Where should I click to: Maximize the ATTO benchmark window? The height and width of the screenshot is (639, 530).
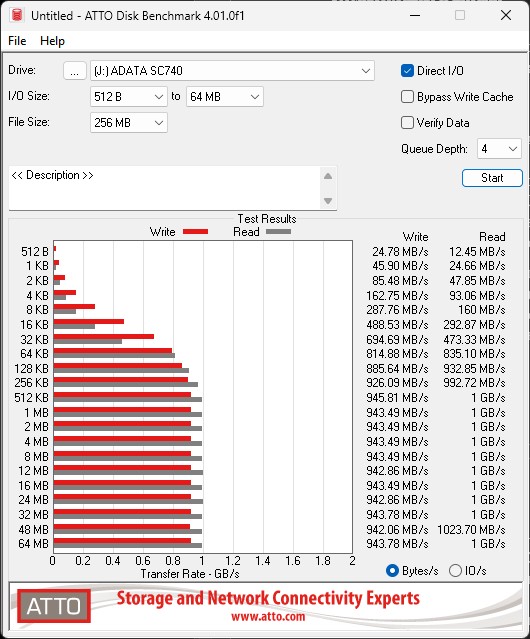[x=460, y=15]
